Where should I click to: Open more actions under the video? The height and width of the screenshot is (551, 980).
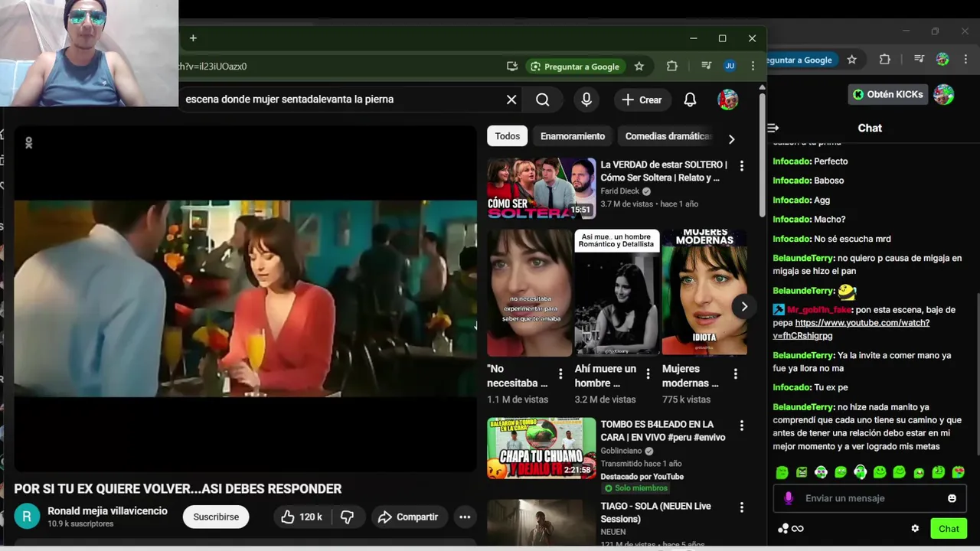pyautogui.click(x=465, y=517)
